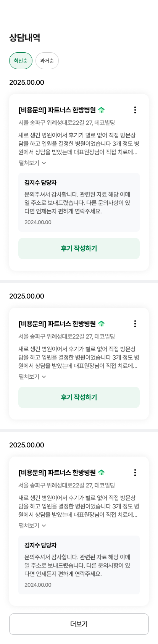Select the 최신순 sort chip
Viewport: 158px width, 644px height.
point(21,61)
